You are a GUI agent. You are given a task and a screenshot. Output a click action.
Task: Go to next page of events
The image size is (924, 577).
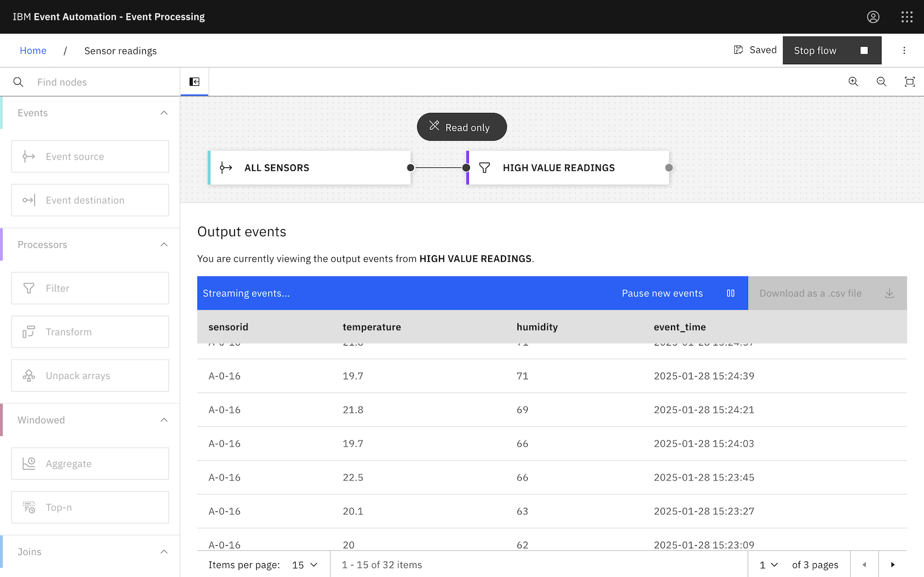(x=893, y=565)
